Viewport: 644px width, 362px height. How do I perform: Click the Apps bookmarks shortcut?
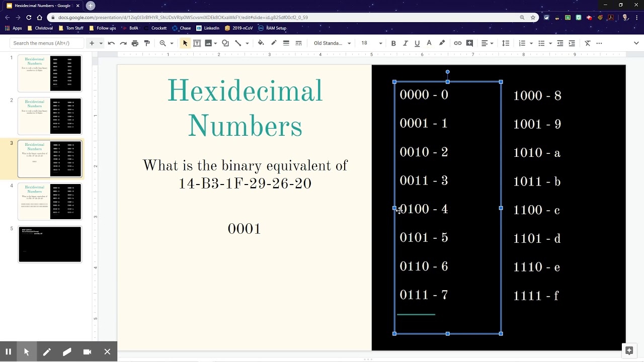click(14, 28)
